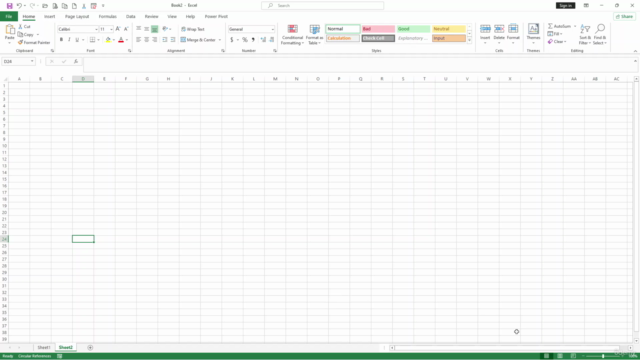Click the Sign in button
Screen dimensions: 640x360
point(565,6)
